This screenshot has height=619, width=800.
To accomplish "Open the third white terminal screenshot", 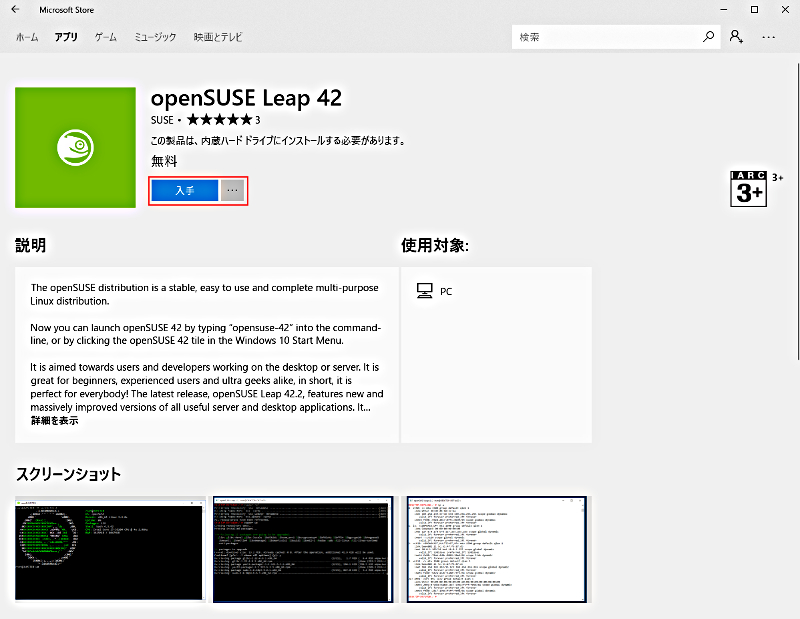I will coord(496,550).
